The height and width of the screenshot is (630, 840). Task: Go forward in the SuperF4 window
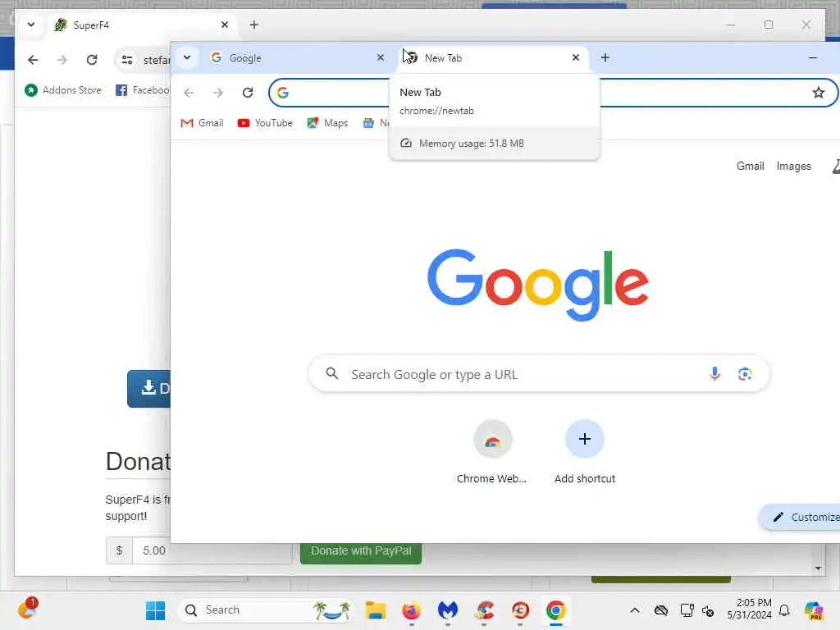coord(62,60)
